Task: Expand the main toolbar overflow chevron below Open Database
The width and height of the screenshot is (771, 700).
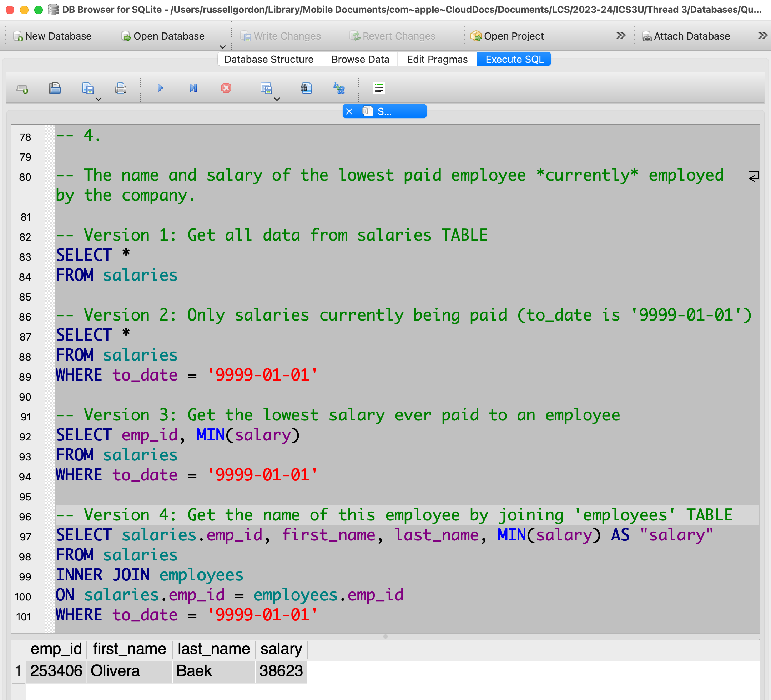Action: coord(223,47)
